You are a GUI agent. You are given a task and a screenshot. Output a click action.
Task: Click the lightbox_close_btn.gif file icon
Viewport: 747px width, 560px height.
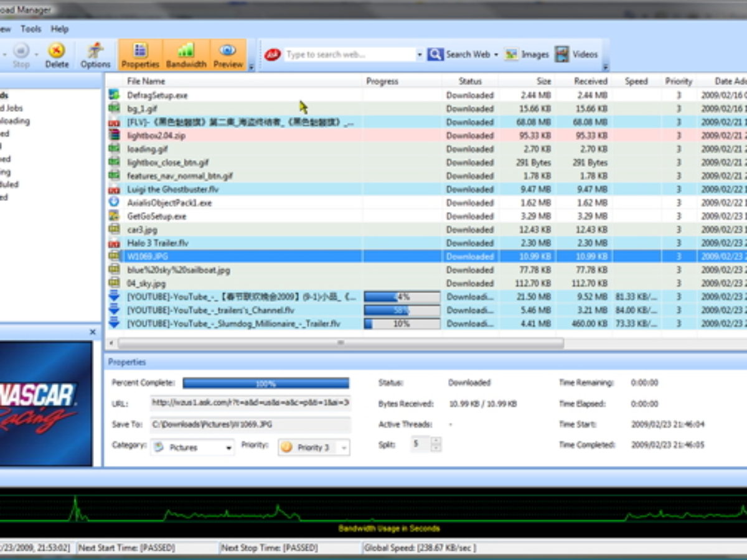coord(114,162)
